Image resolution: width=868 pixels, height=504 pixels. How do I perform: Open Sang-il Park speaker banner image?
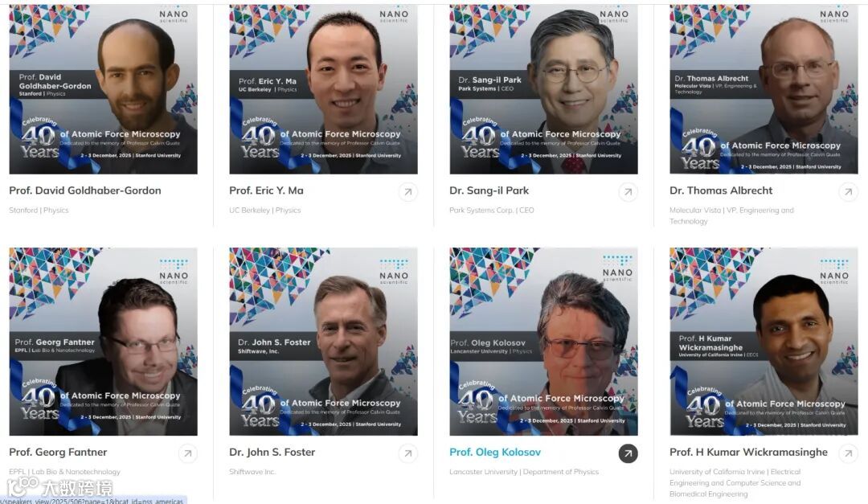[x=543, y=89]
